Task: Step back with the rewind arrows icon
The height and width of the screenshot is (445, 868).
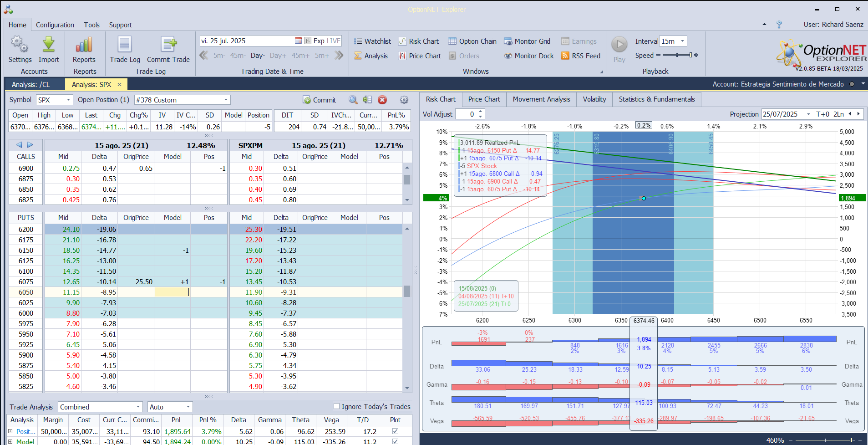Action: (x=203, y=55)
